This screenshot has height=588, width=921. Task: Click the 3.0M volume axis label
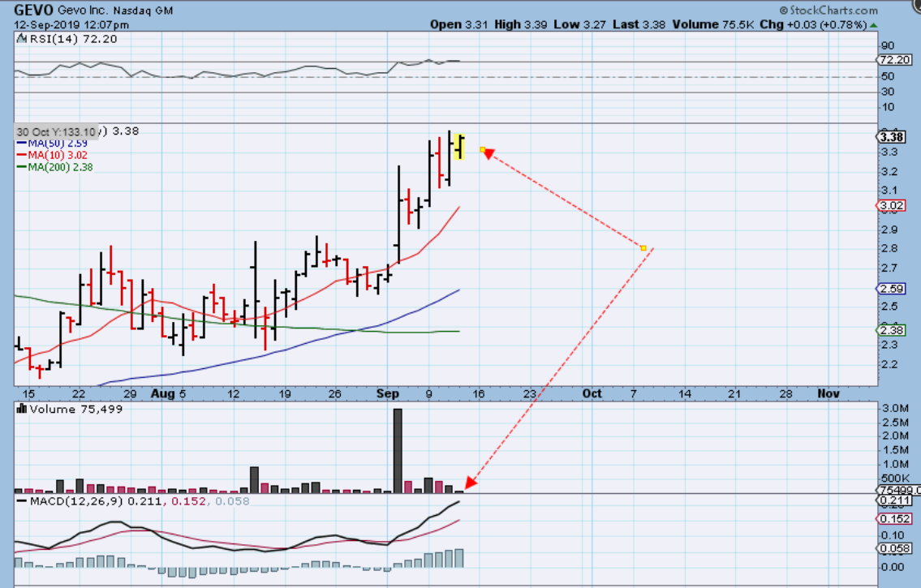896,408
